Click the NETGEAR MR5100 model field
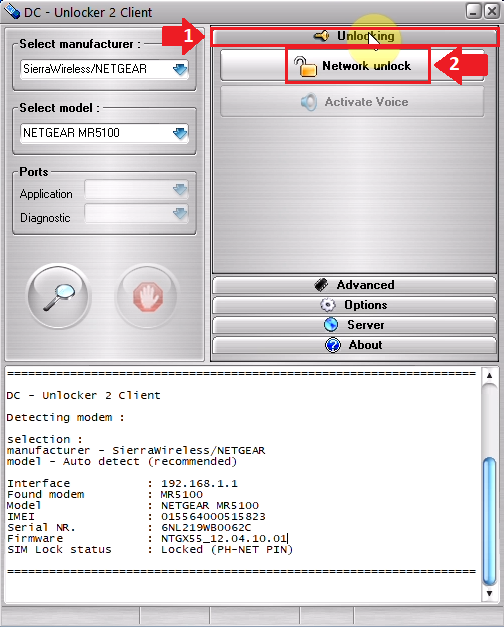504x627 pixels. click(104, 133)
